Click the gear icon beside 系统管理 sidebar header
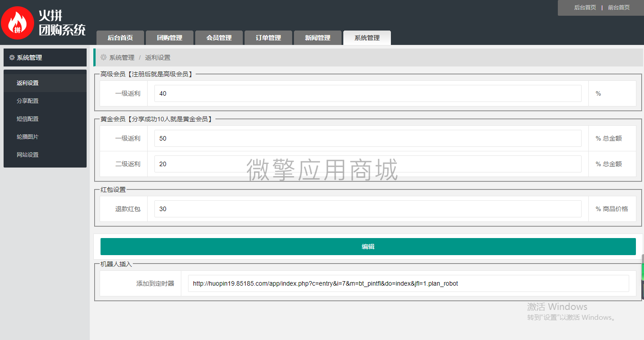644x340 pixels. pyautogui.click(x=12, y=57)
